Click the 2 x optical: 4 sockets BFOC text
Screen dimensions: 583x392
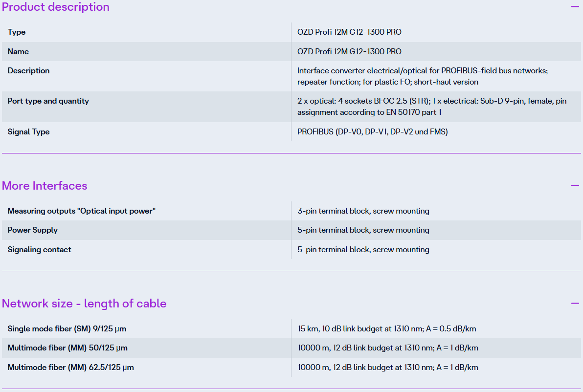pos(432,107)
